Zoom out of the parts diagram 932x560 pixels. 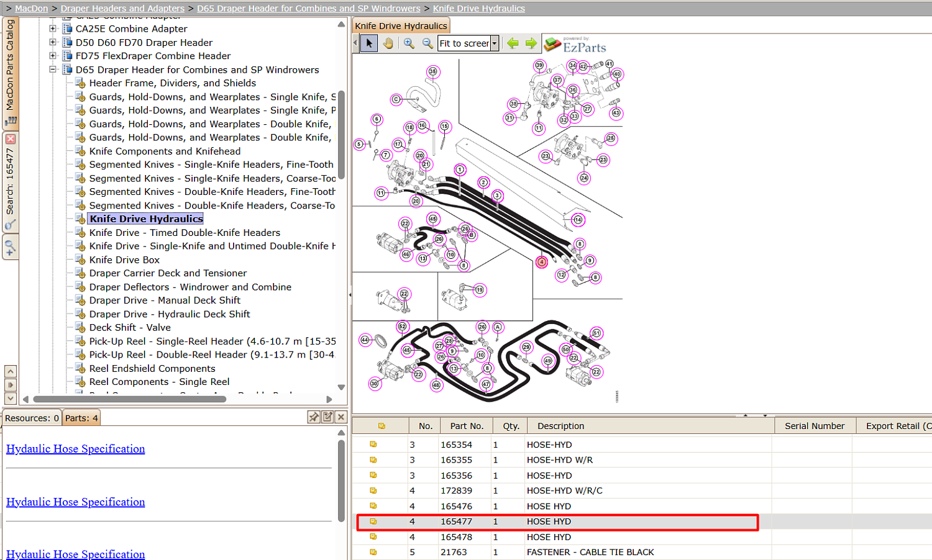[427, 43]
